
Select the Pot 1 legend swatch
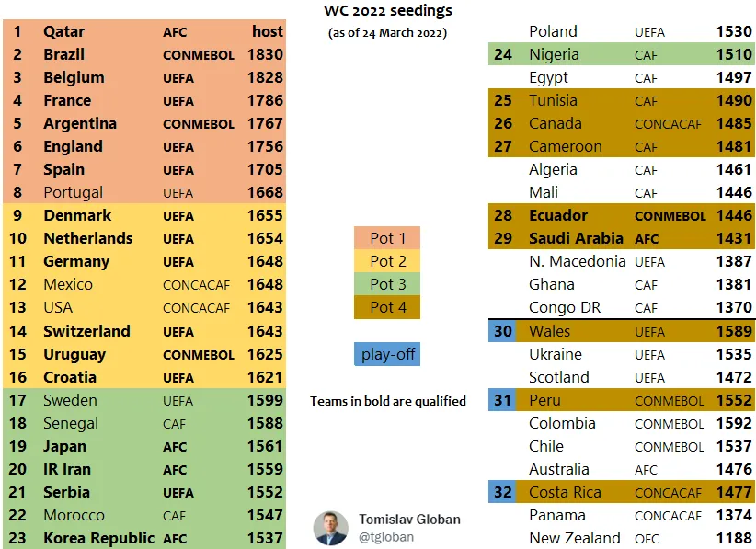(x=387, y=238)
